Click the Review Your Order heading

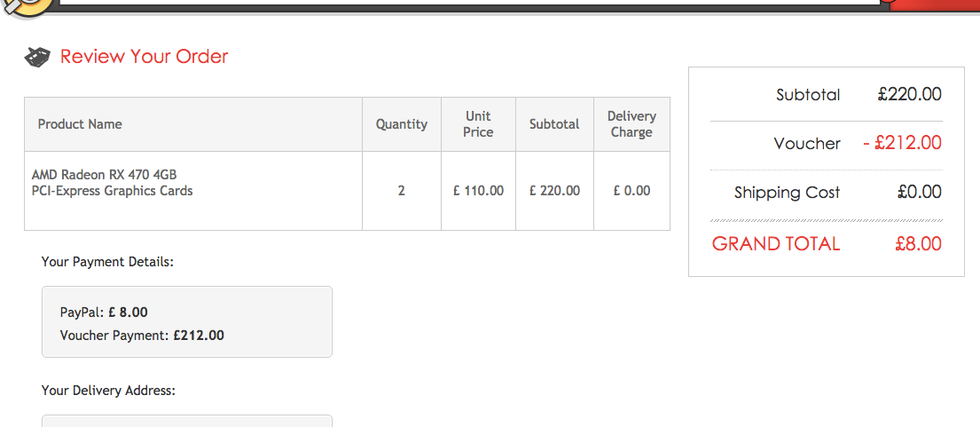tap(144, 57)
